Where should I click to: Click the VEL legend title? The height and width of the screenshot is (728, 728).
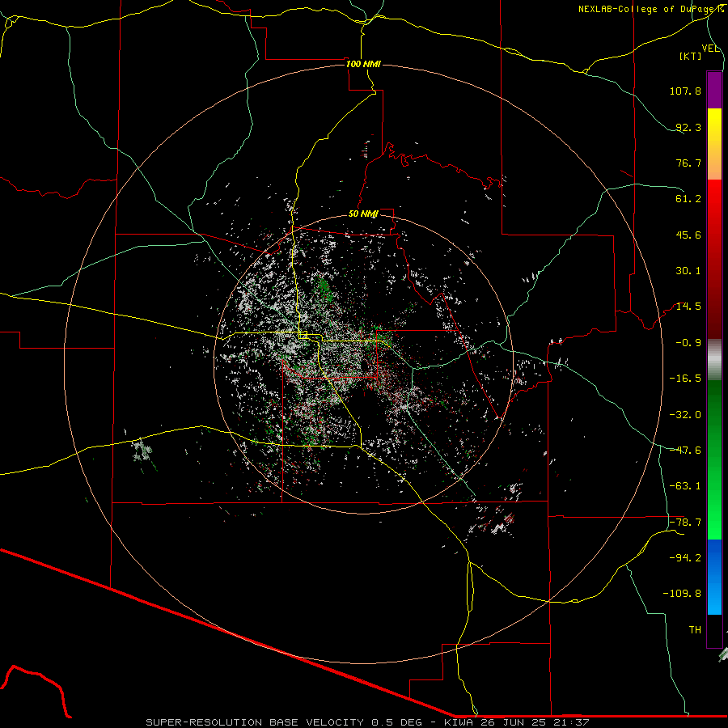click(711, 49)
